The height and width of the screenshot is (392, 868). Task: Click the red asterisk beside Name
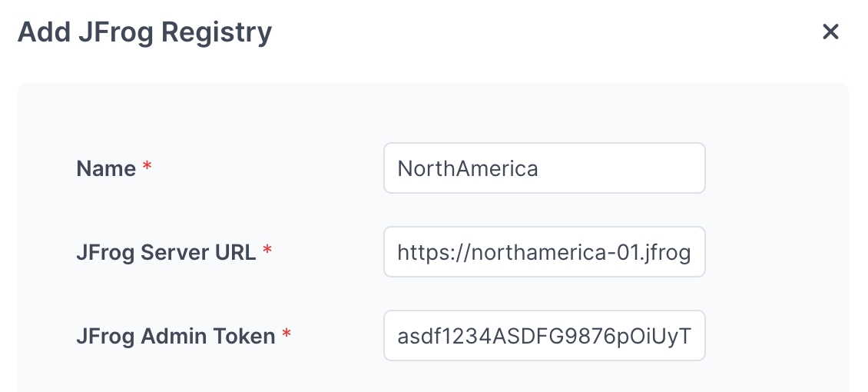(x=147, y=168)
